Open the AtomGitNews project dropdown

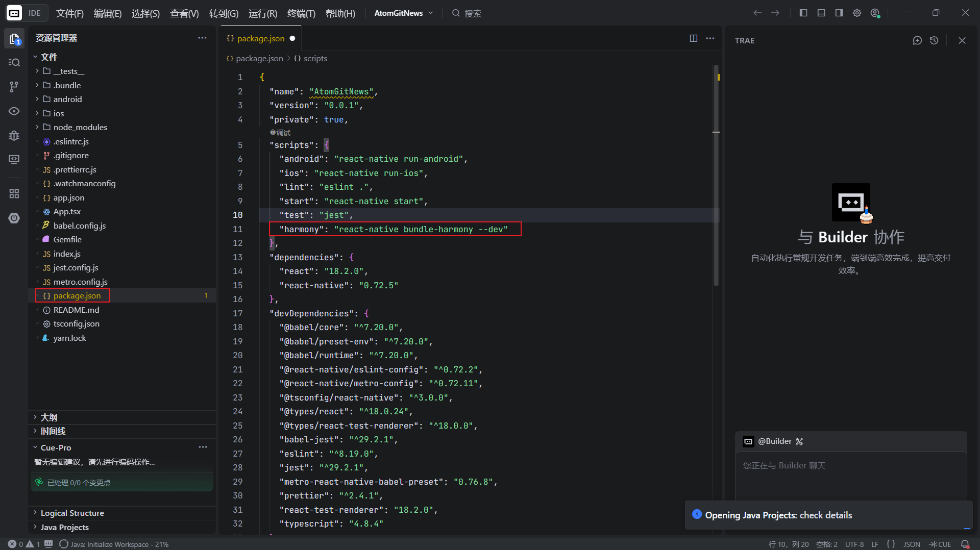(403, 13)
